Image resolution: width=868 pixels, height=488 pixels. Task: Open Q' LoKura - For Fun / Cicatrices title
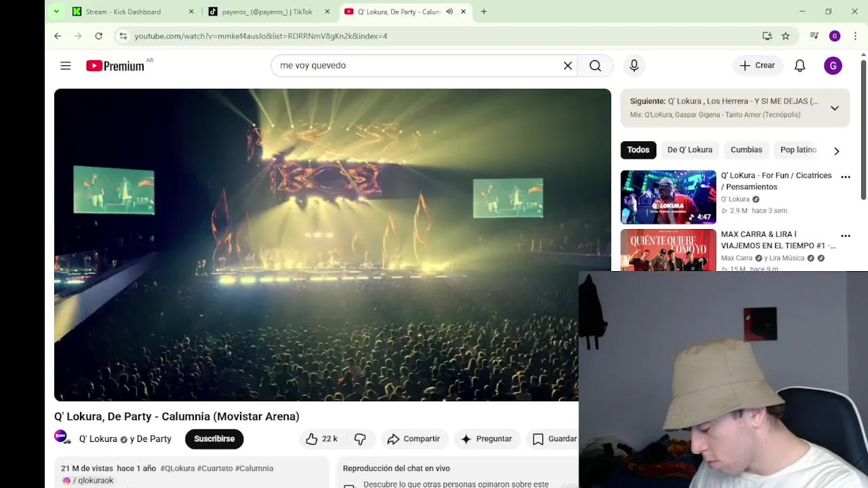pyautogui.click(x=776, y=181)
